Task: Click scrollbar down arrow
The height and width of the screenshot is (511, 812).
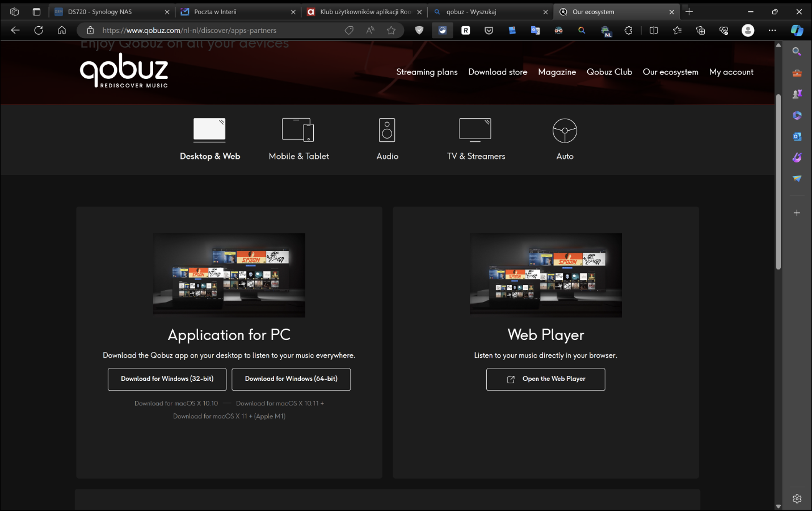Action: click(778, 506)
